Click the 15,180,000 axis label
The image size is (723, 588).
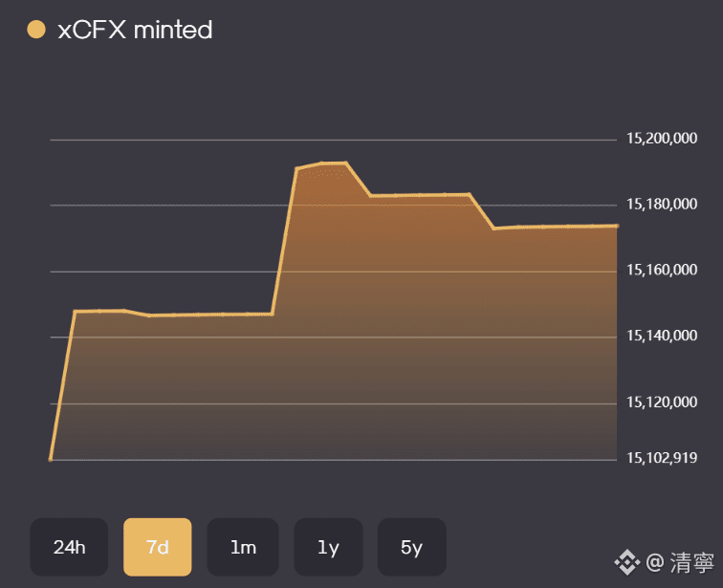pos(662,206)
